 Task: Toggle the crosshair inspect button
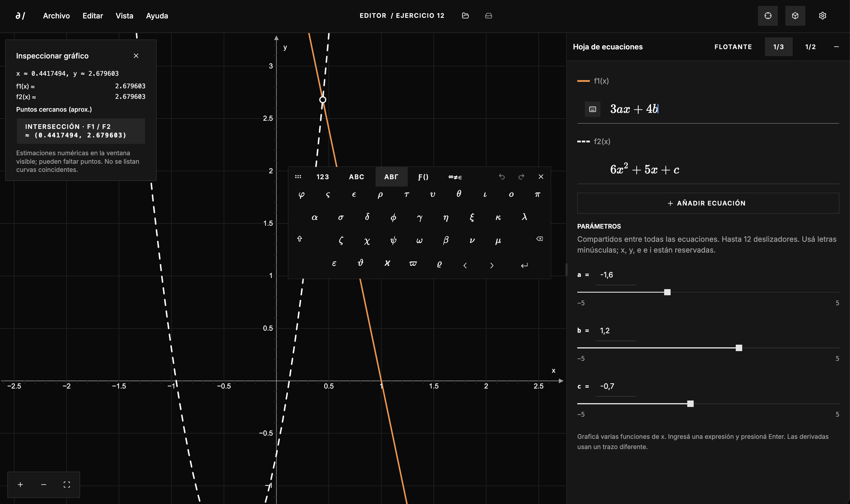(x=768, y=15)
